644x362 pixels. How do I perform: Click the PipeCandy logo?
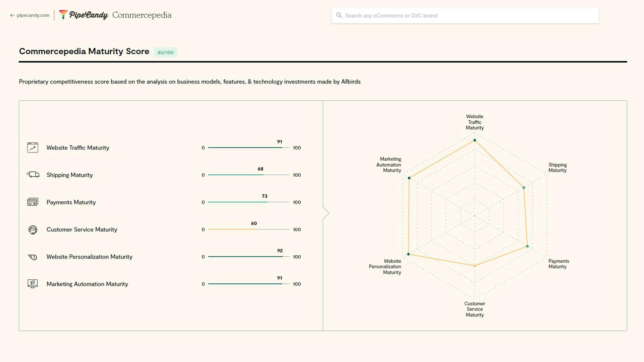click(84, 15)
